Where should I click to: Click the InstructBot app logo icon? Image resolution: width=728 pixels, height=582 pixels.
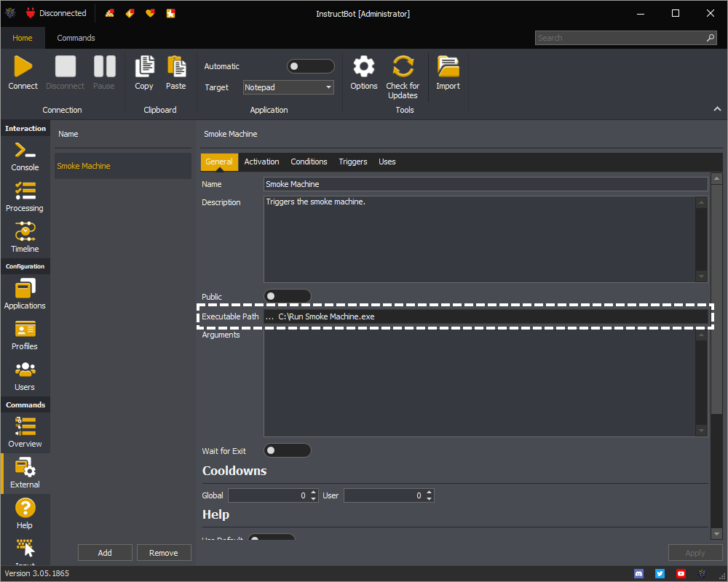10,13
